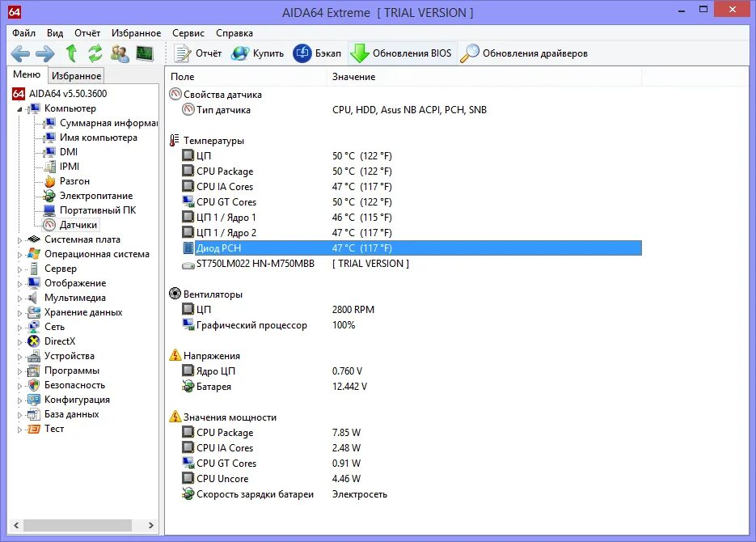Expand the Отображение node
This screenshot has height=542, width=756.
point(19,283)
